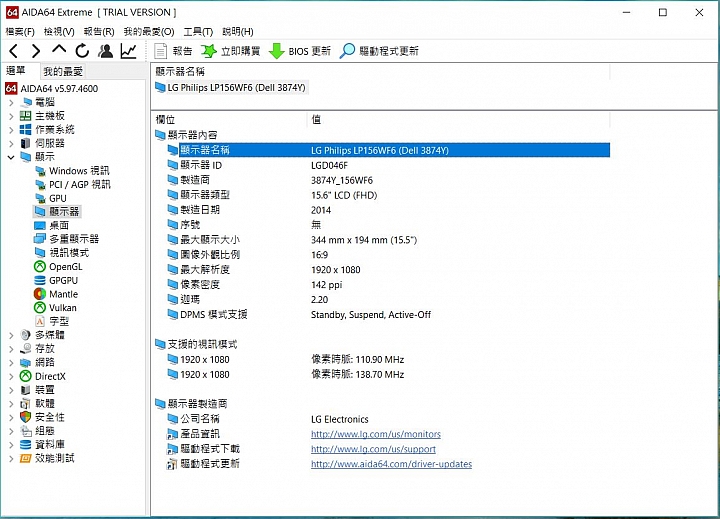Click the 裝置 devices icon in tree
This screenshot has width=720, height=519.
coord(26,390)
